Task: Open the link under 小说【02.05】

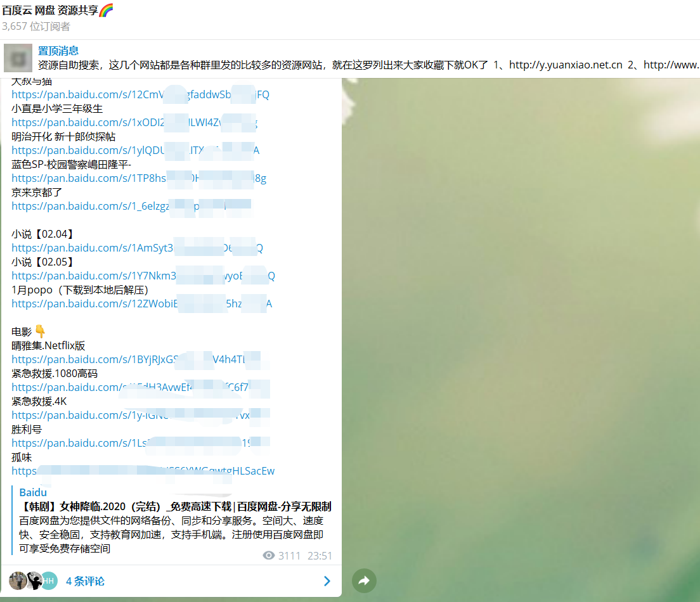Action: [x=143, y=276]
